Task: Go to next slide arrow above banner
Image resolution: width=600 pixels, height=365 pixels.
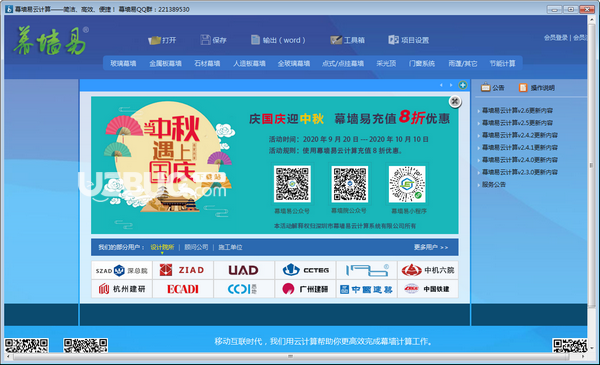Action: pos(451,85)
